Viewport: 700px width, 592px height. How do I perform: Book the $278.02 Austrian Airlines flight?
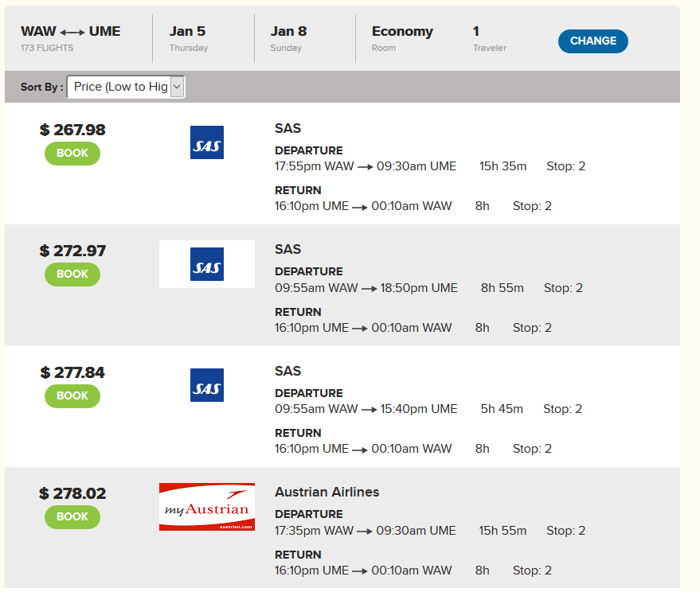point(72,517)
